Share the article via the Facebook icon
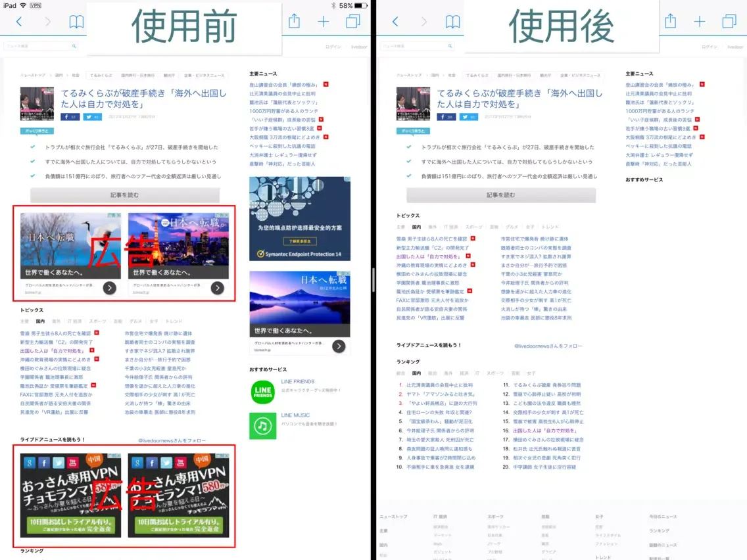Image resolution: width=747 pixels, height=560 pixels. click(x=70, y=117)
